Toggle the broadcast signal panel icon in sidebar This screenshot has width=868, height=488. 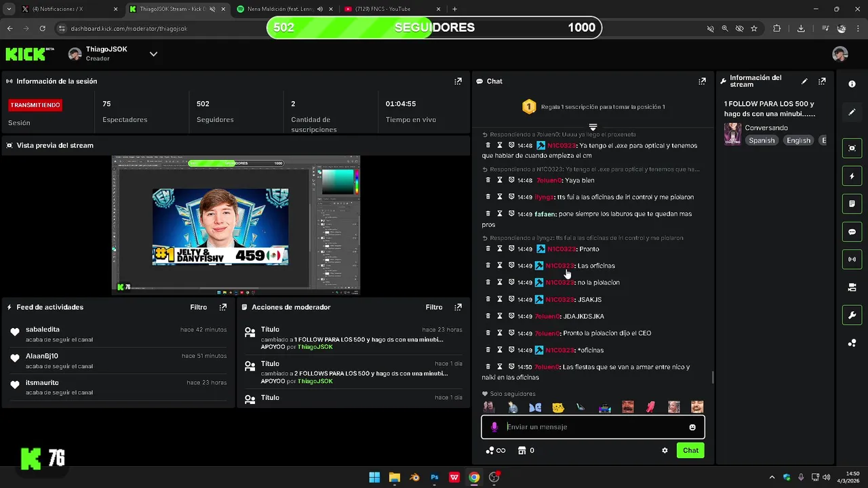tap(852, 260)
